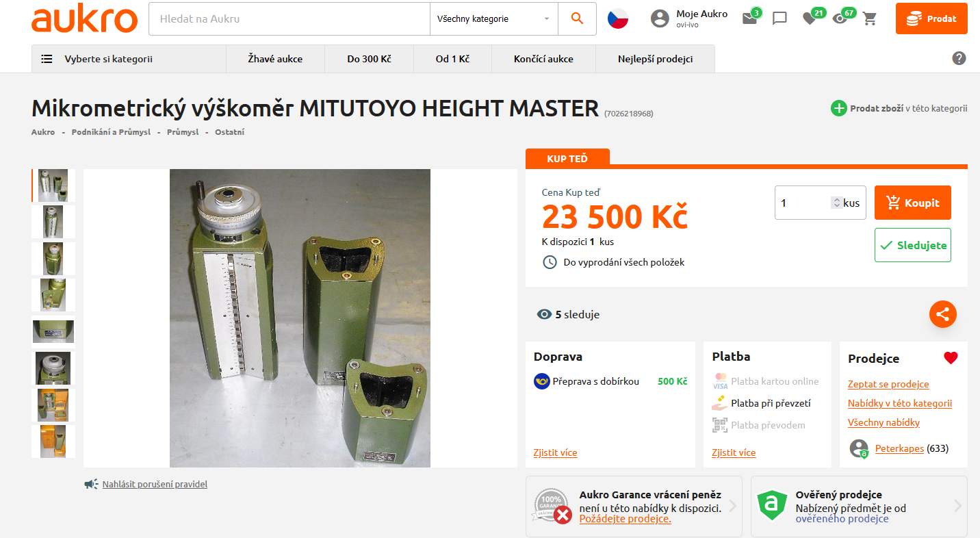Open the messages envelope icon
Image resolution: width=980 pixels, height=538 pixels.
pos(749,18)
